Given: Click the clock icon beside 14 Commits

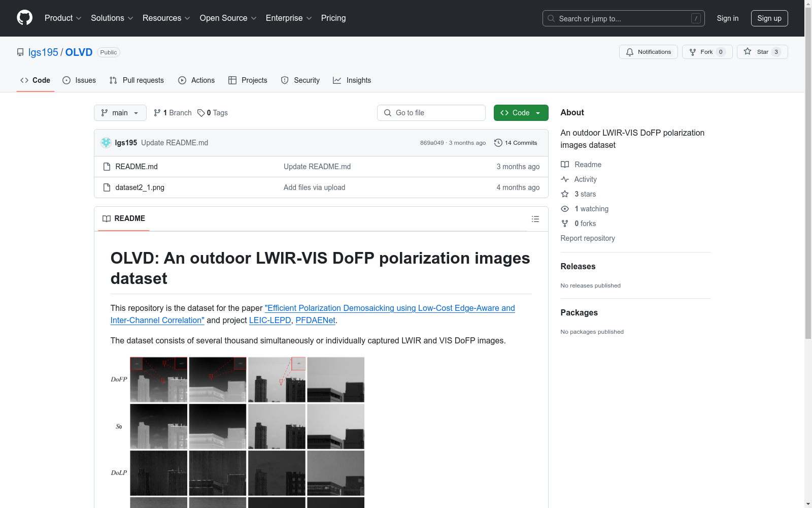Looking at the screenshot, I should pyautogui.click(x=498, y=143).
